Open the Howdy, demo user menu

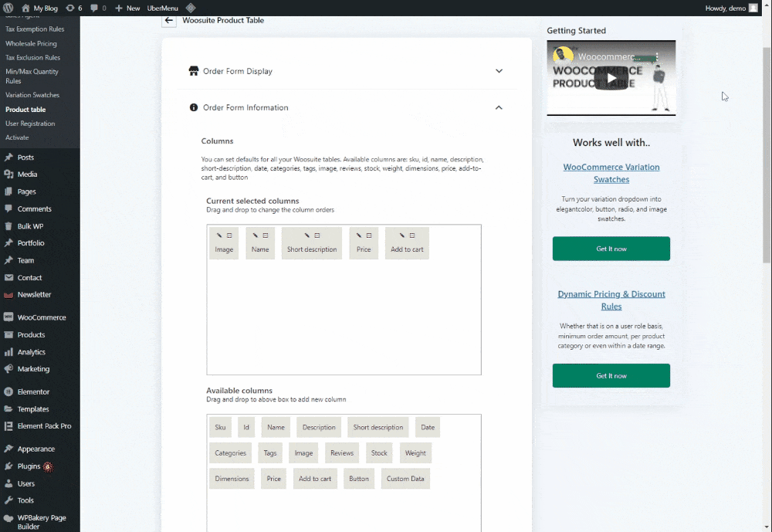[731, 8]
